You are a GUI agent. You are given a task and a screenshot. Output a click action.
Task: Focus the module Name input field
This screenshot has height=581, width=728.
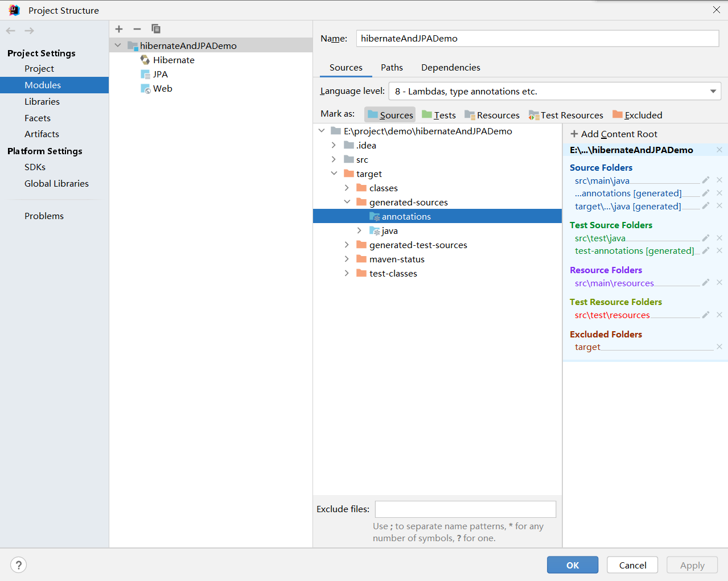tap(537, 38)
